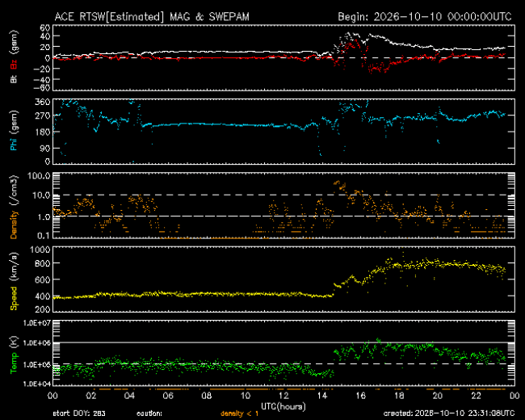This screenshot has height=420, width=525.
Task: Click the "12" hour label on the time axis
Action: click(x=284, y=396)
